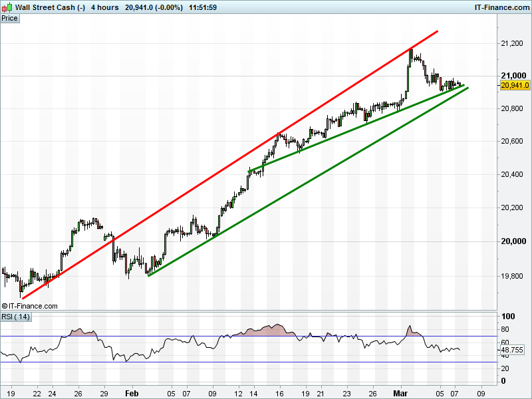Viewport: 532px width, 399px height.
Task: Click the 16 date label on the time axis
Action: pos(279,394)
